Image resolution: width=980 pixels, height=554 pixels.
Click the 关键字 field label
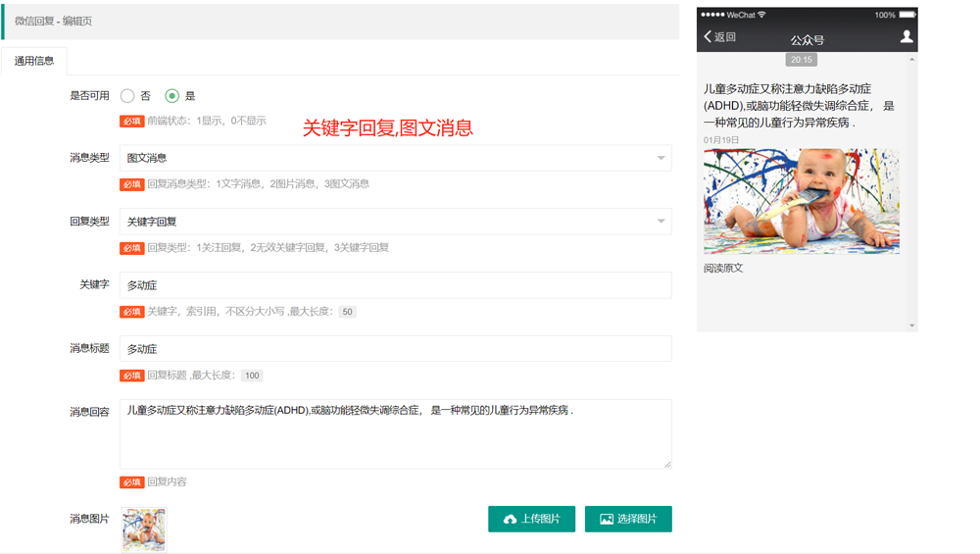click(94, 284)
